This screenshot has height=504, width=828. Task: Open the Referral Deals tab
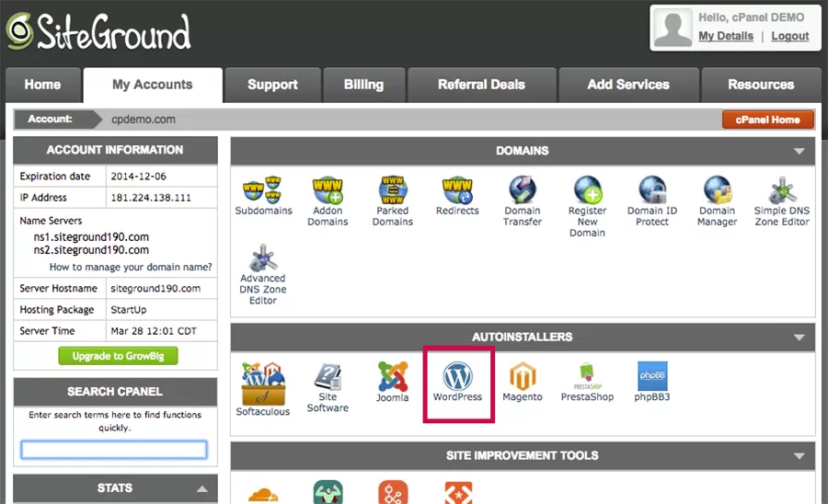click(x=481, y=85)
